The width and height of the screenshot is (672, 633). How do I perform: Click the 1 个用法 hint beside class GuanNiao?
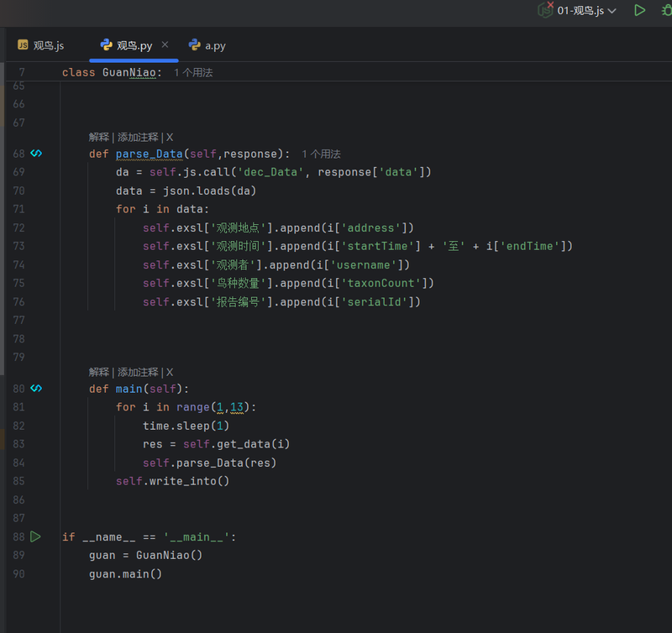point(193,72)
